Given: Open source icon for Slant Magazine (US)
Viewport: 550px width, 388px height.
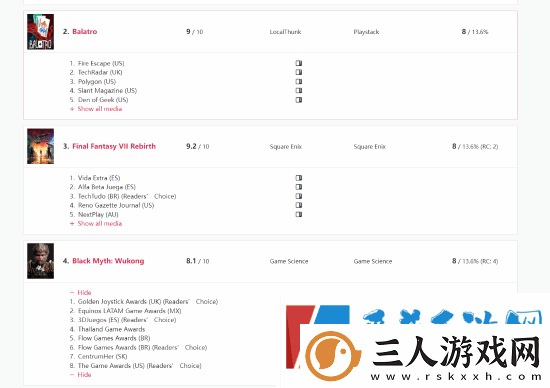Looking at the screenshot, I should point(299,91).
